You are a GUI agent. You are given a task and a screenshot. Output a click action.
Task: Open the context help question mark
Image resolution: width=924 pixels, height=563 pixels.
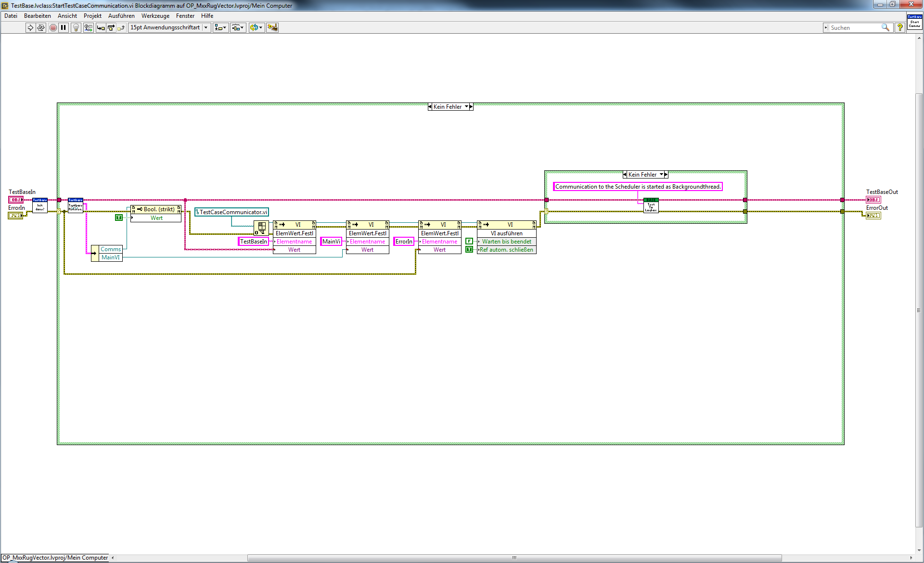coord(899,28)
